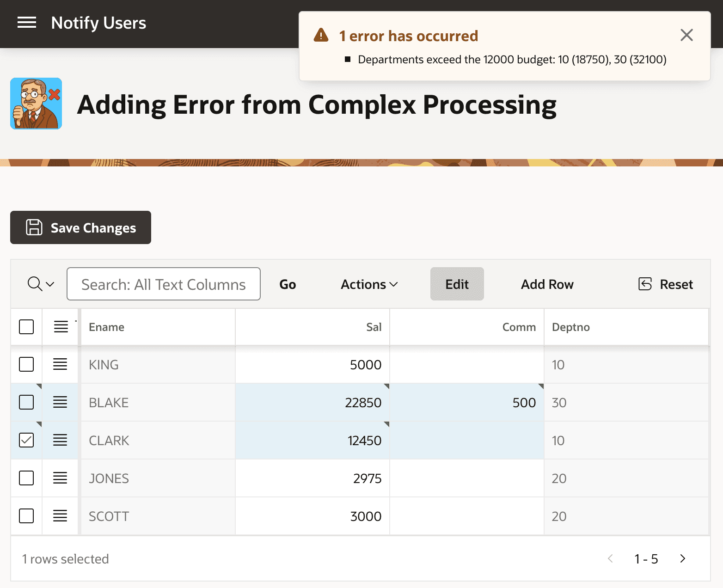Select the KING row checkbox
Screen dimensions: 723x588
[26, 365]
